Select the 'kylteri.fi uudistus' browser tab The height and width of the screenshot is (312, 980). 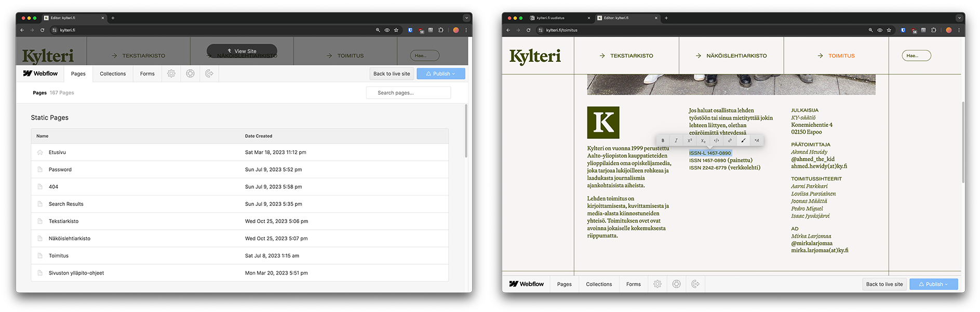(560, 18)
